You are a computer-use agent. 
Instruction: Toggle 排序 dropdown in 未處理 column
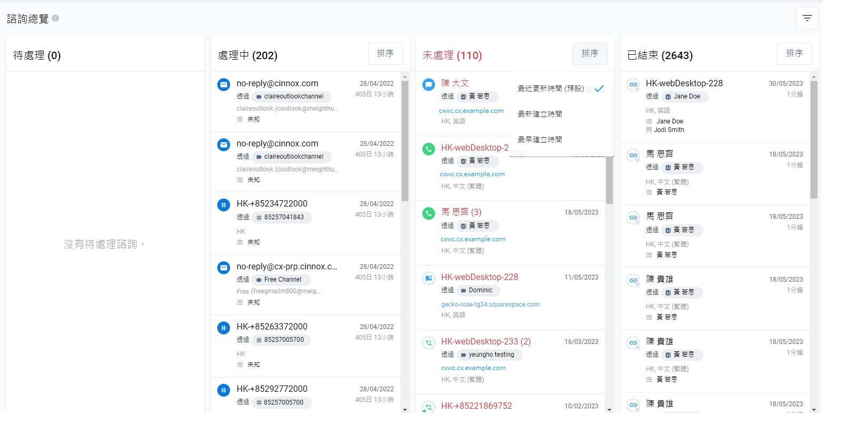[589, 54]
